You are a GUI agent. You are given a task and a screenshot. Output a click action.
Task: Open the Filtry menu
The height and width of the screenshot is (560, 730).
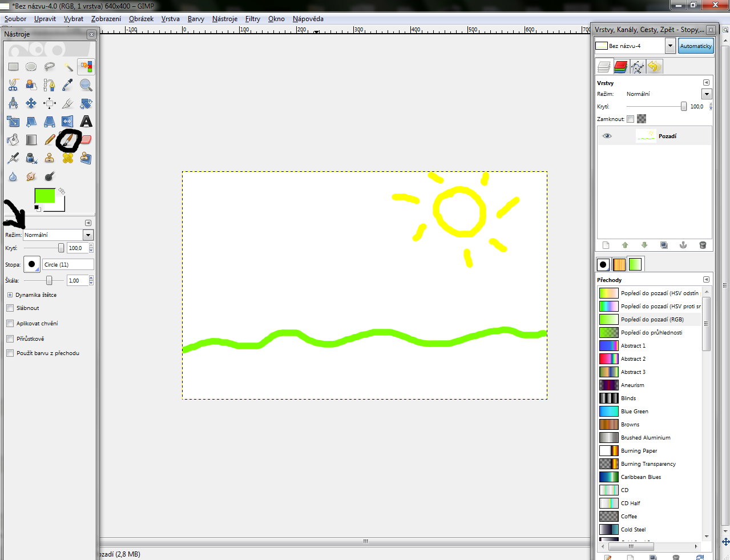pyautogui.click(x=252, y=19)
